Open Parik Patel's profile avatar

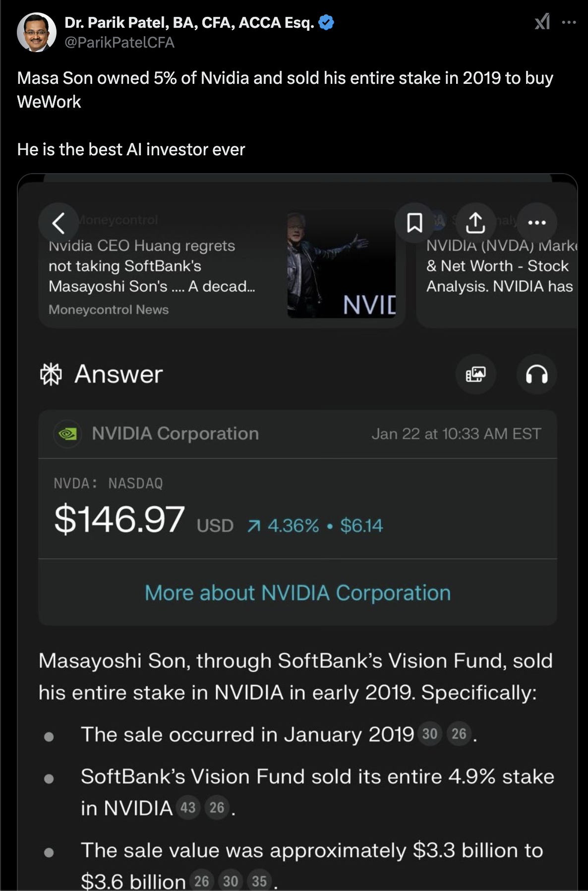point(36,32)
